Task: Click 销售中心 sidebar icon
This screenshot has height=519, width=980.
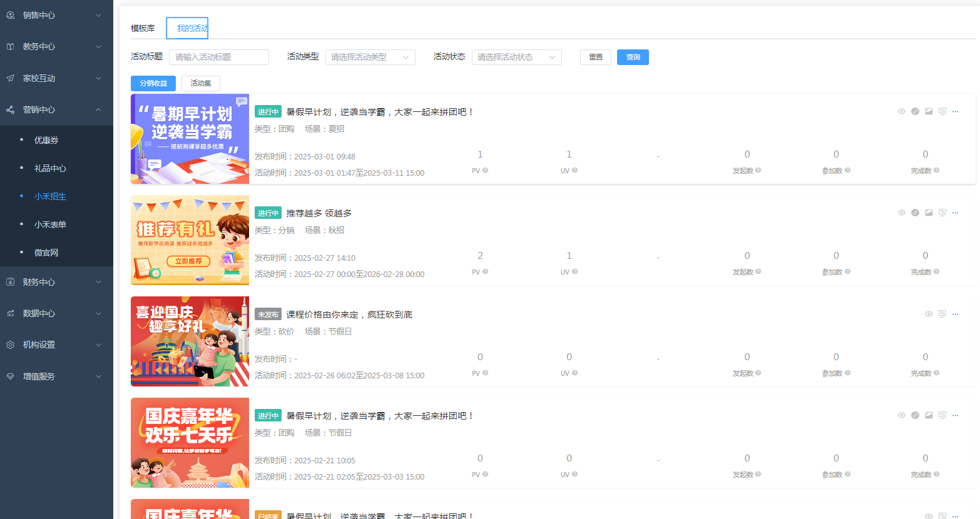Action: tap(10, 15)
